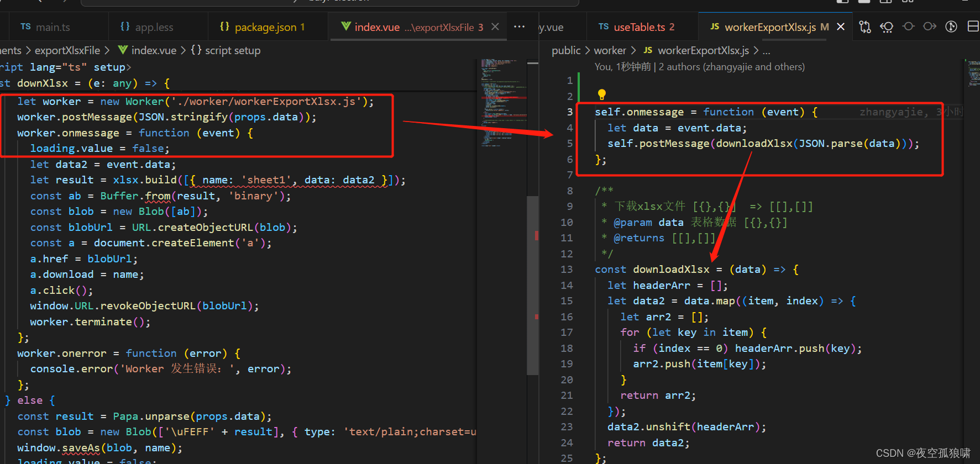
Task: Click the Vue icon on index.vue tab
Action: [346, 27]
